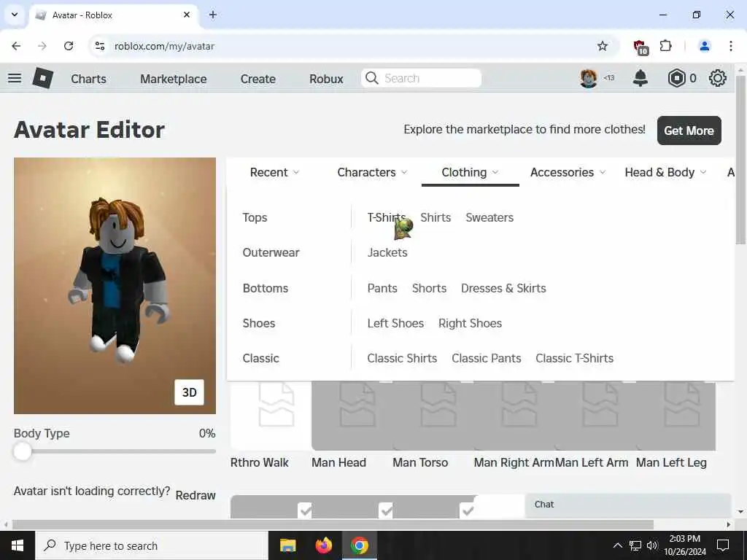This screenshot has height=560, width=747.
Task: Click the Get More button
Action: (689, 131)
